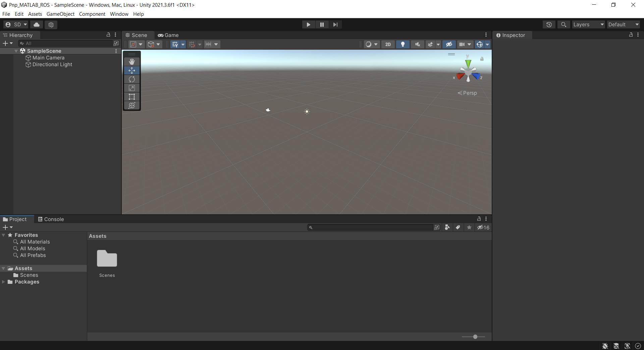This screenshot has width=644, height=350.
Task: Select All Prefabs in Favorites
Action: click(x=33, y=255)
